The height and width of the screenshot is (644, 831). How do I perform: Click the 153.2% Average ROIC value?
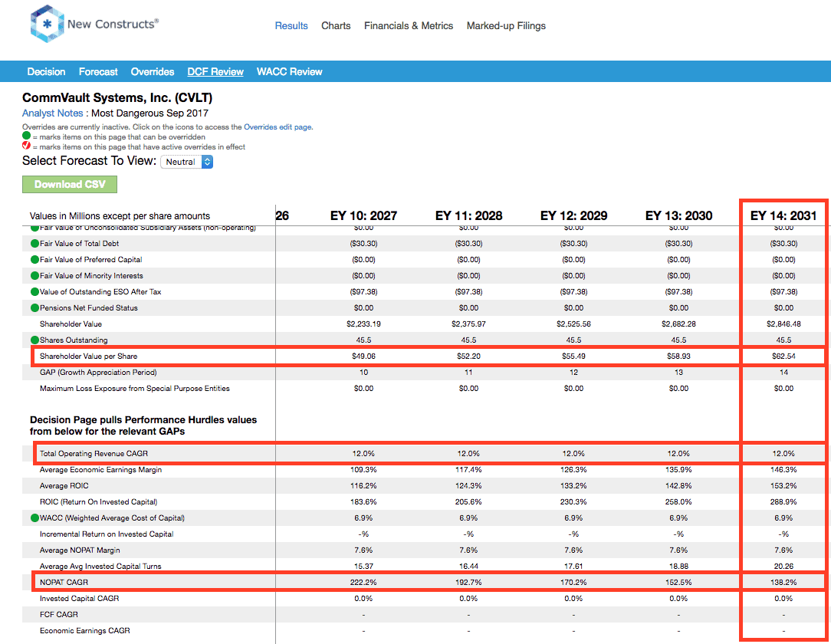pyautogui.click(x=783, y=485)
